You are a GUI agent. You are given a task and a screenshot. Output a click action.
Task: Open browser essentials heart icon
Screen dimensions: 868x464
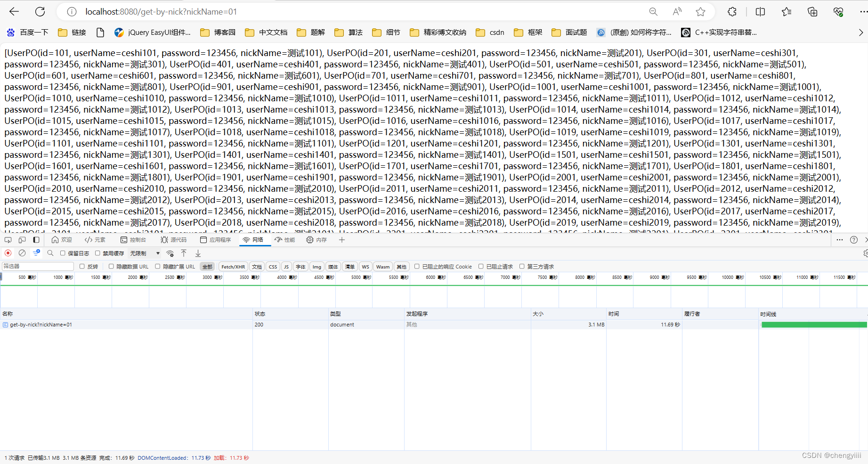838,12
